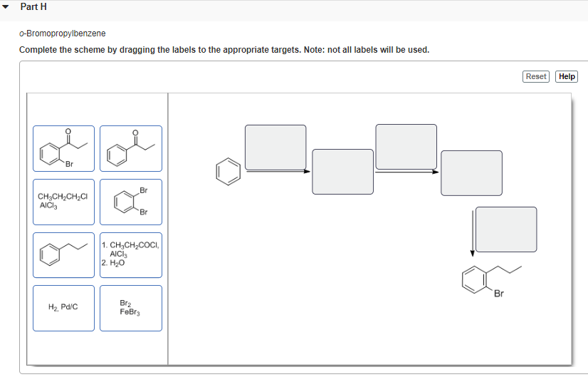Click the o-Bromopropylbenzene title text

click(62, 33)
